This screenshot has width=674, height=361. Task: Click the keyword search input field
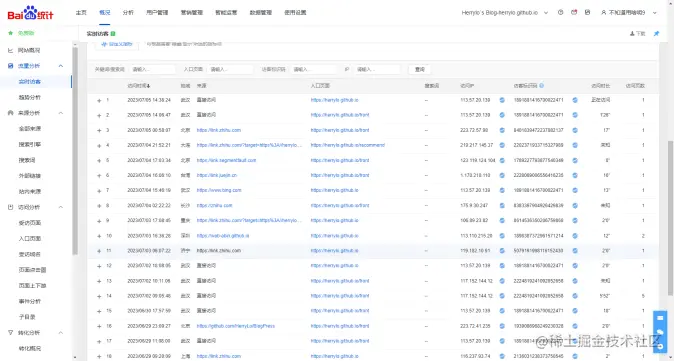click(x=153, y=69)
